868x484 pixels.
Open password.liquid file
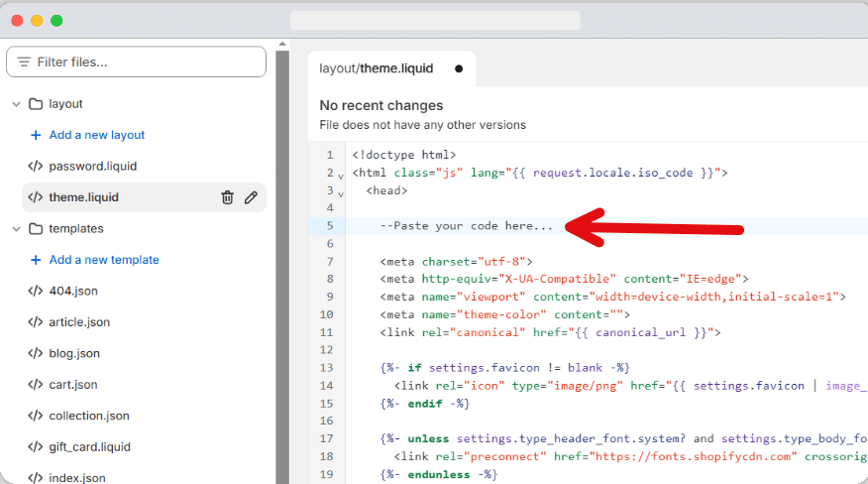coord(92,167)
